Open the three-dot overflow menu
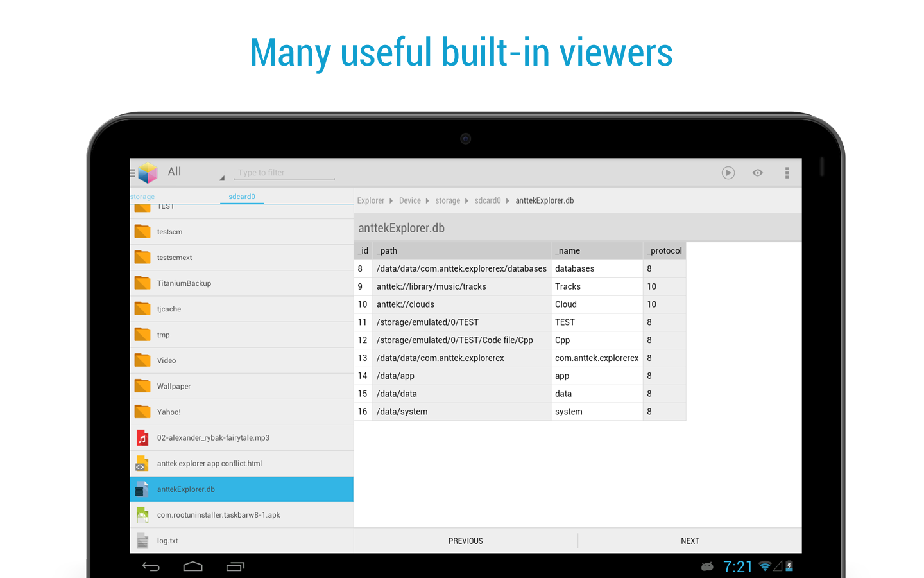The width and height of the screenshot is (924, 578). pyautogui.click(x=787, y=173)
